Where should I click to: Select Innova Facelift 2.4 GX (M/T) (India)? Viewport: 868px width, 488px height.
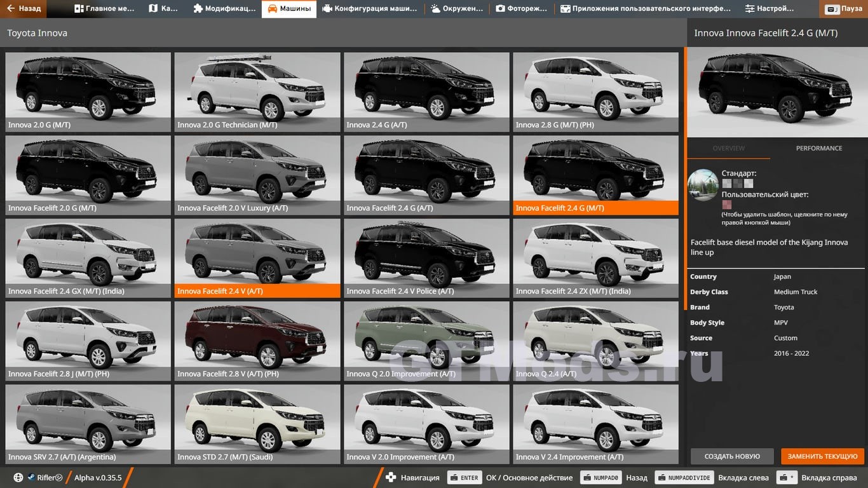click(88, 259)
